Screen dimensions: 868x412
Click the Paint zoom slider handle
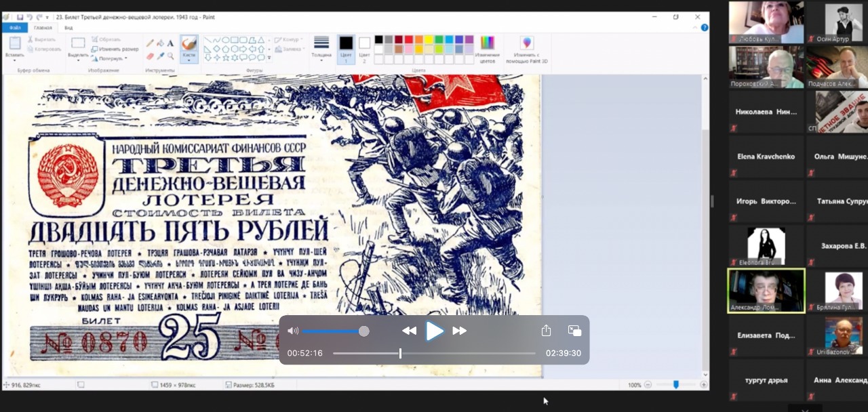675,385
